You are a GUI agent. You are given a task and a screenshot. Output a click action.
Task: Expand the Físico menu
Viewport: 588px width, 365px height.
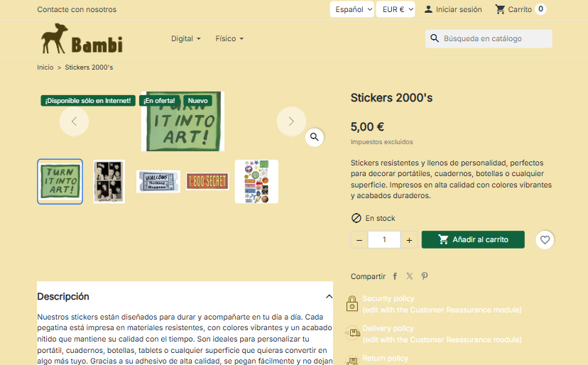point(229,38)
